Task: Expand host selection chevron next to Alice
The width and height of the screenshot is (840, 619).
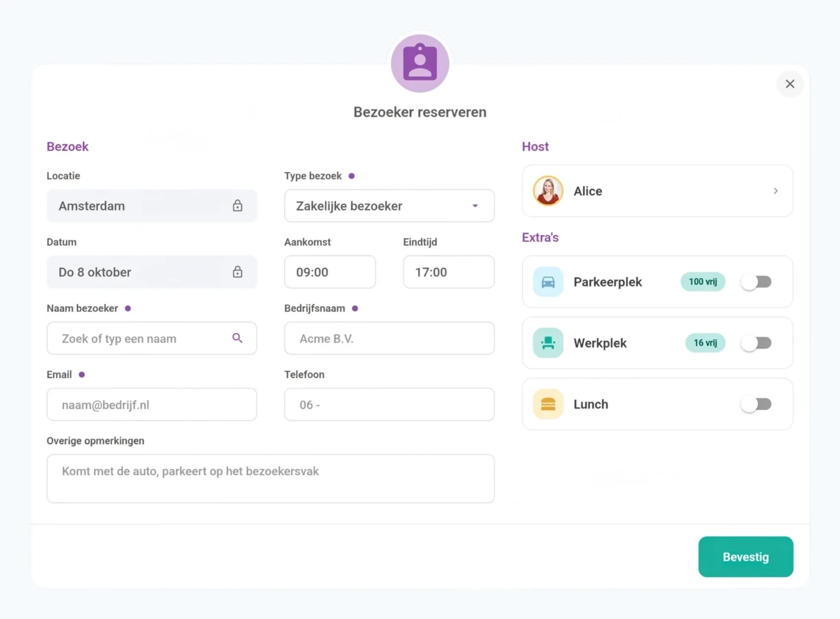Action: [775, 191]
